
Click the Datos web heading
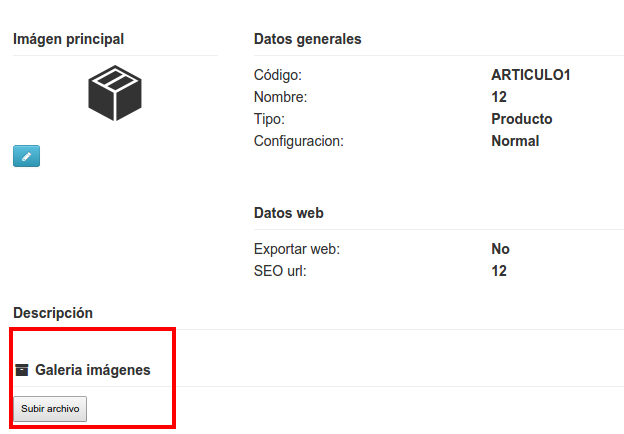point(289,213)
